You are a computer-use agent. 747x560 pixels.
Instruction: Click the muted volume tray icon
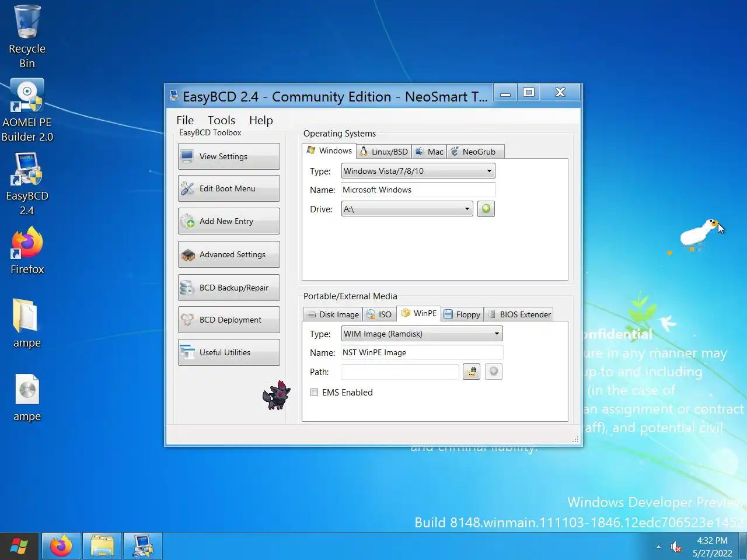pyautogui.click(x=676, y=547)
